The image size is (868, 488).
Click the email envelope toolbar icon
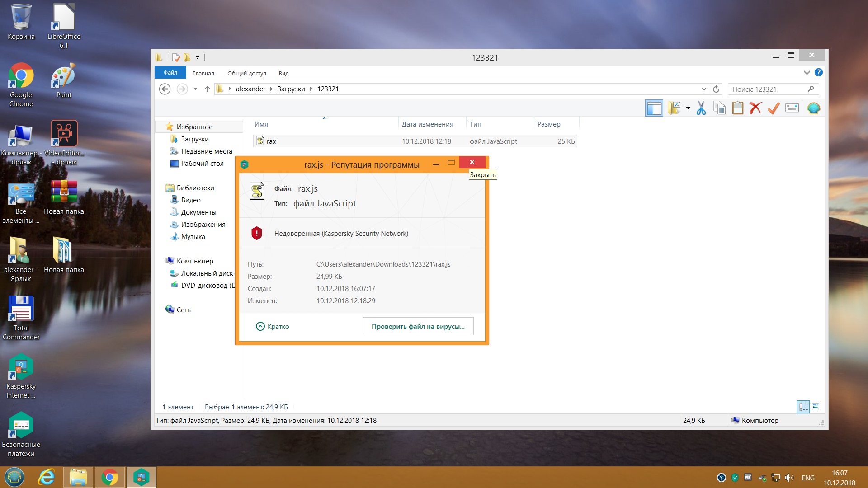(792, 108)
